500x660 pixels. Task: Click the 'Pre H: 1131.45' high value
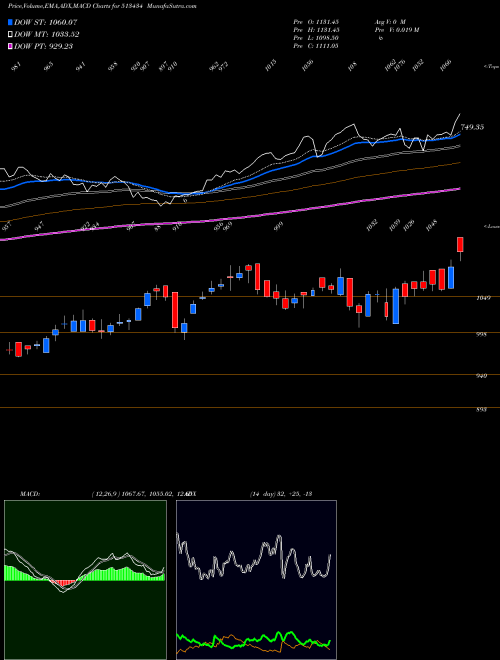coord(316,30)
